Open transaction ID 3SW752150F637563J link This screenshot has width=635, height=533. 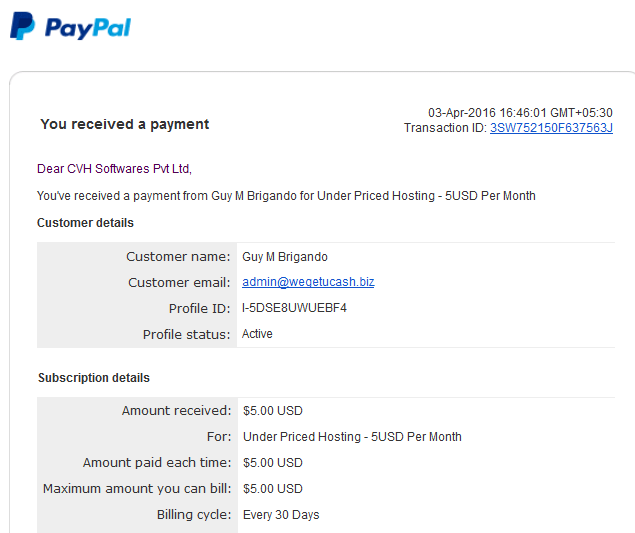point(551,128)
